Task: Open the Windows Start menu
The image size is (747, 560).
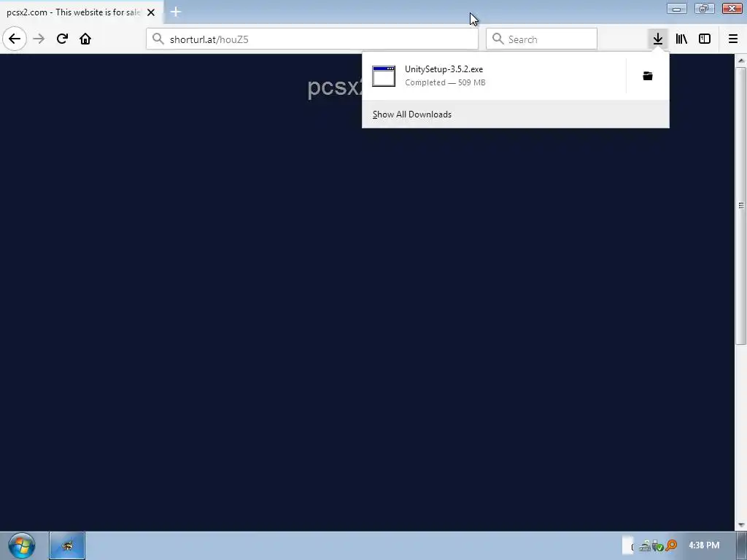Action: 22,545
